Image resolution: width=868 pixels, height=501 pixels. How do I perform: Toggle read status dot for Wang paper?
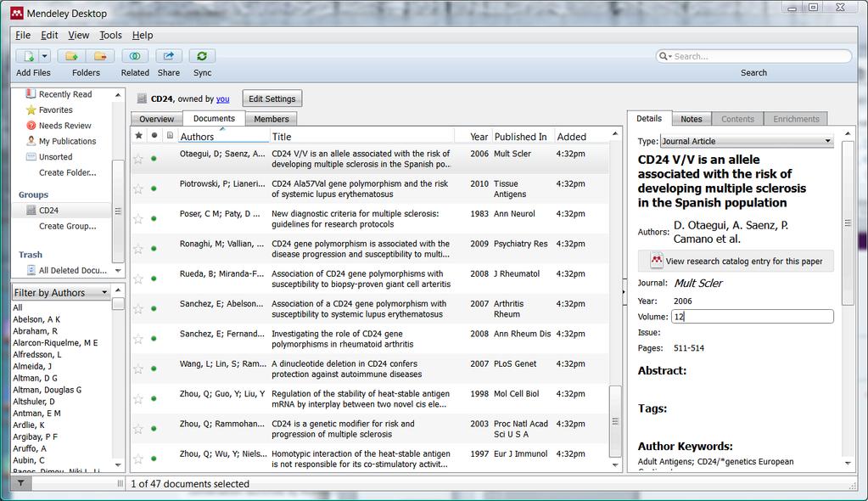tap(154, 369)
